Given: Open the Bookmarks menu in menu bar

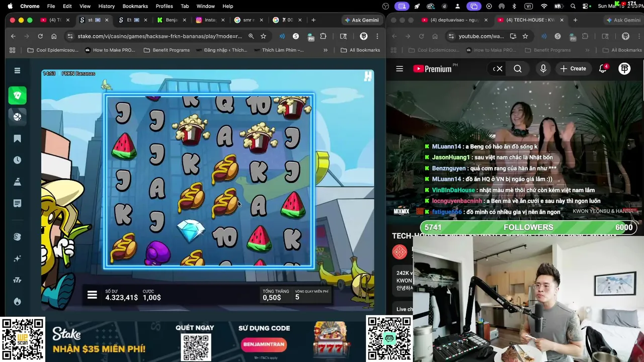Looking at the screenshot, I should tap(135, 6).
